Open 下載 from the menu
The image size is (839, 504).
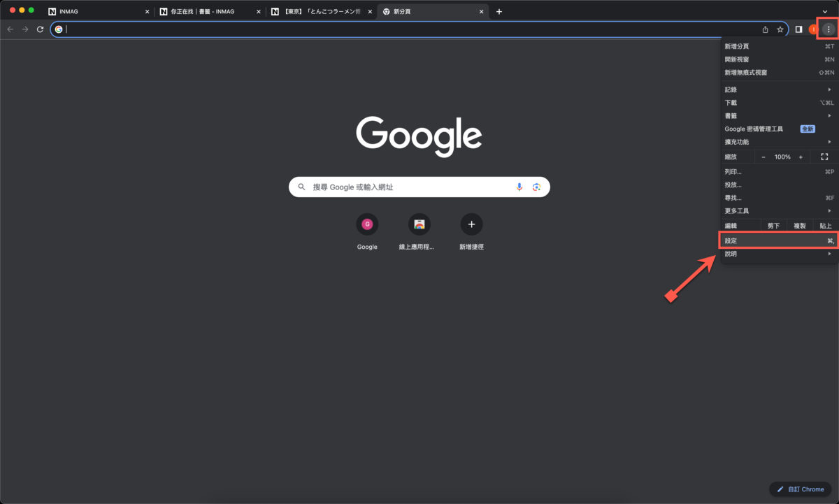[779, 103]
